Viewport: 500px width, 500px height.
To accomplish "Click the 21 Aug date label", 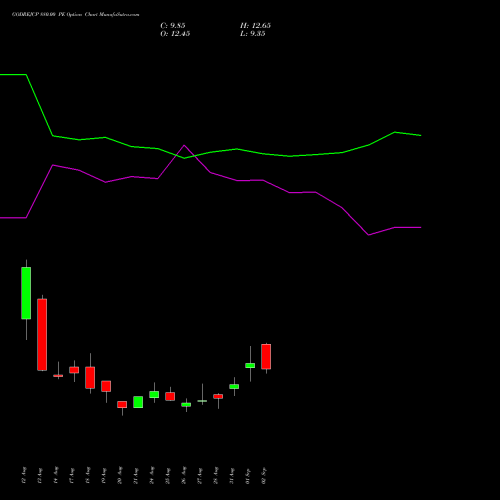I will pyautogui.click(x=136, y=476).
